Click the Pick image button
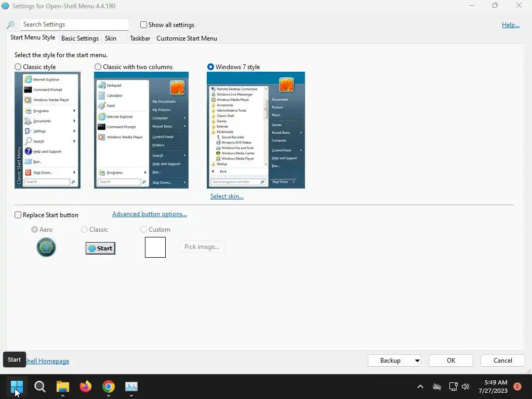 [x=202, y=247]
